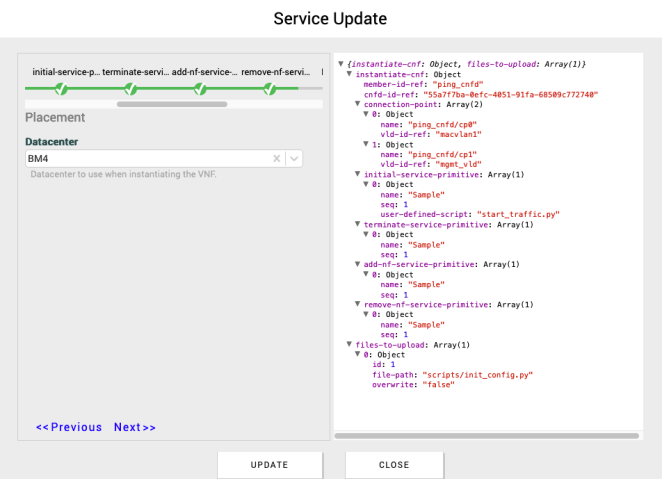This screenshot has width=662, height=479.
Task: Click the CLOSE button
Action: (x=394, y=465)
